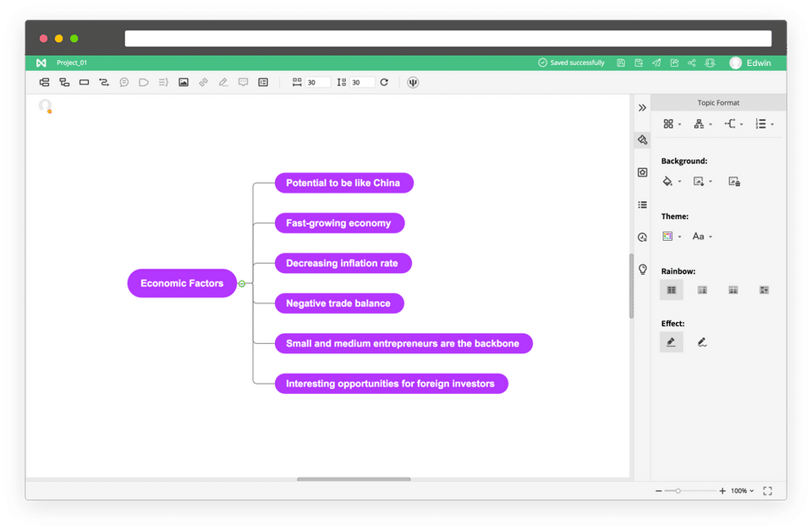Click the save icon in green header

[621, 63]
